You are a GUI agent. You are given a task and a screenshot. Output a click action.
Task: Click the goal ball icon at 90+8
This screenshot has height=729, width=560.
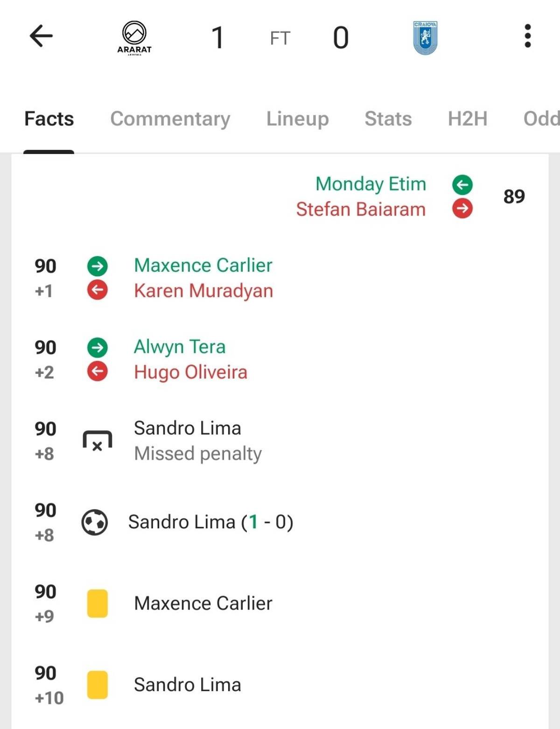pos(95,522)
